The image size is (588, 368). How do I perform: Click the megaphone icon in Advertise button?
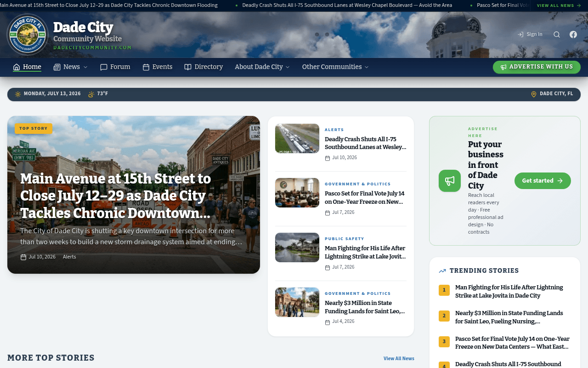tap(503, 67)
